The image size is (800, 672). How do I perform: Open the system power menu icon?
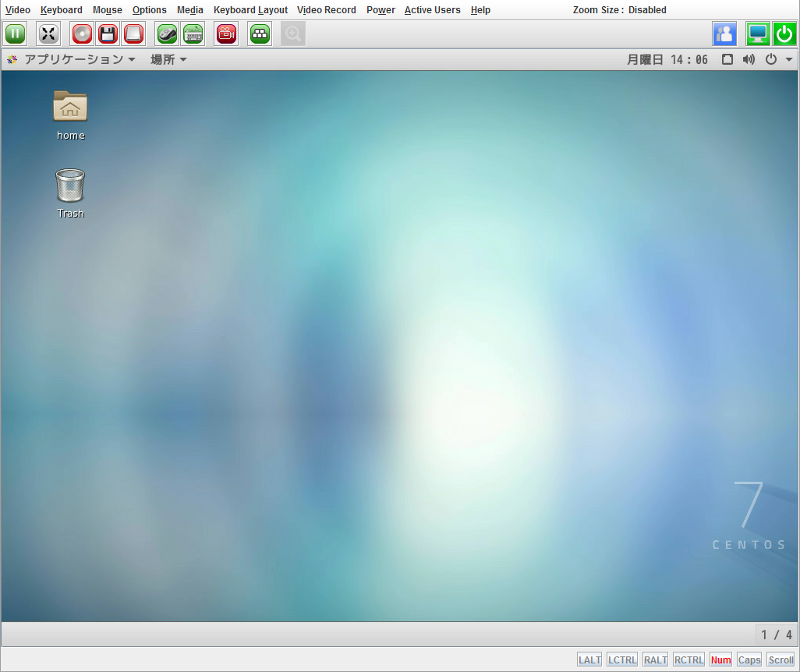coord(771,60)
